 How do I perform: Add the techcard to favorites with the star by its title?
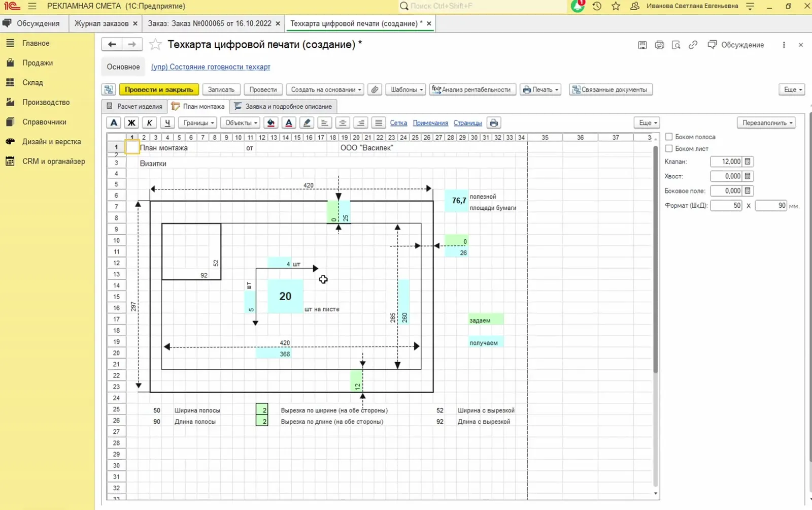pyautogui.click(x=155, y=45)
